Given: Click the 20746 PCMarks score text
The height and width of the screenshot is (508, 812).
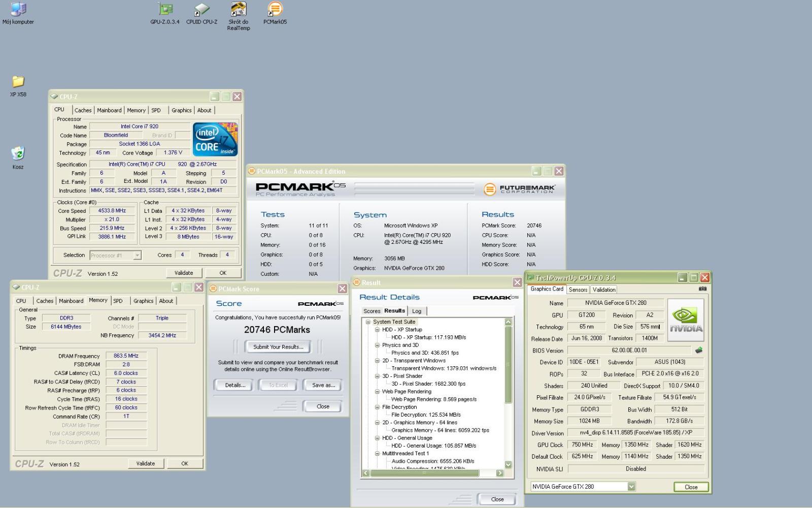Looking at the screenshot, I should tap(277, 330).
